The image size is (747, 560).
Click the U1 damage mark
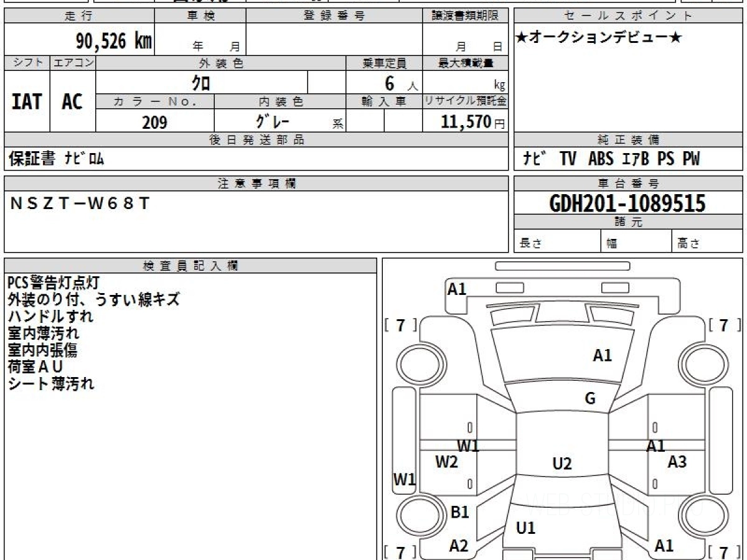(526, 528)
